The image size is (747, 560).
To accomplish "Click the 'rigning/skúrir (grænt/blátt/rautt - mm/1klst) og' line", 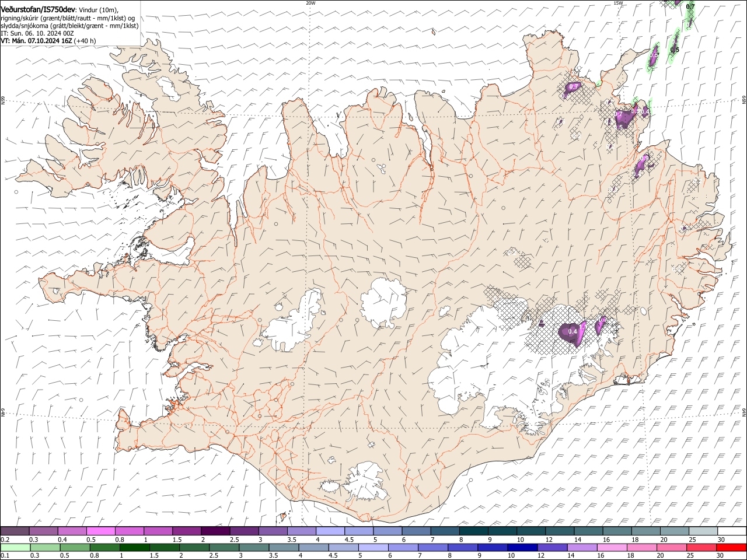I will pos(68,18).
